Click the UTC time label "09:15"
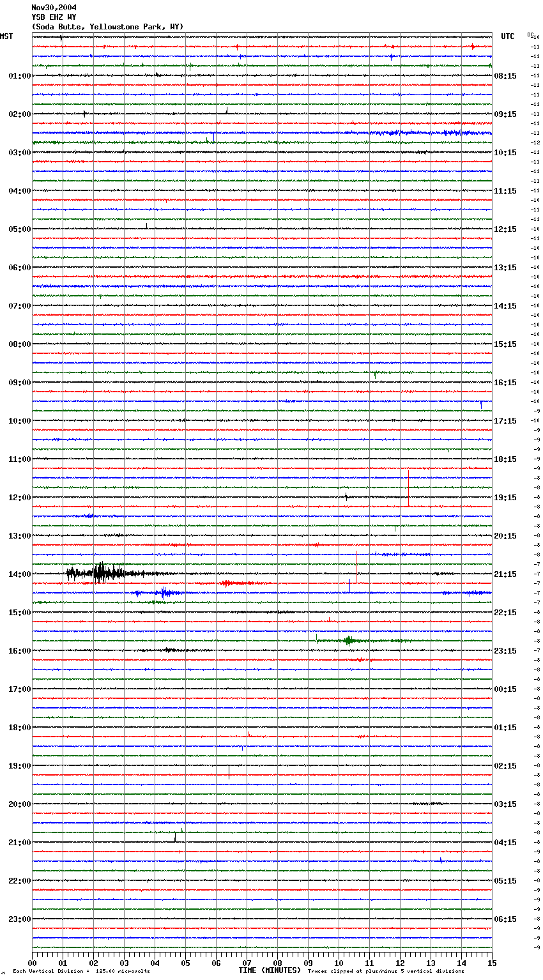The image size is (543, 980). [505, 114]
